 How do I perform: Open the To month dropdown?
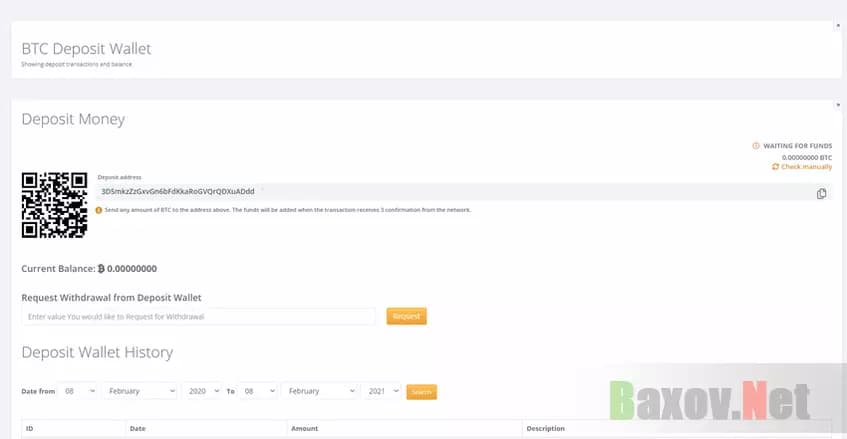[x=319, y=391]
